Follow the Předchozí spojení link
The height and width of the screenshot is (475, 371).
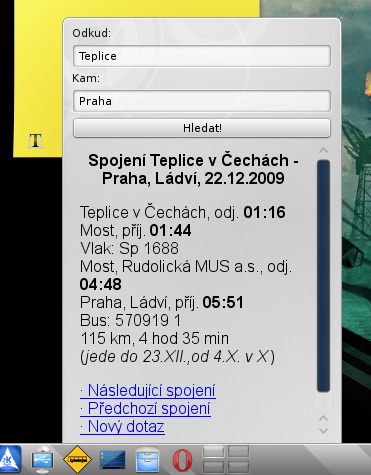[145, 408]
